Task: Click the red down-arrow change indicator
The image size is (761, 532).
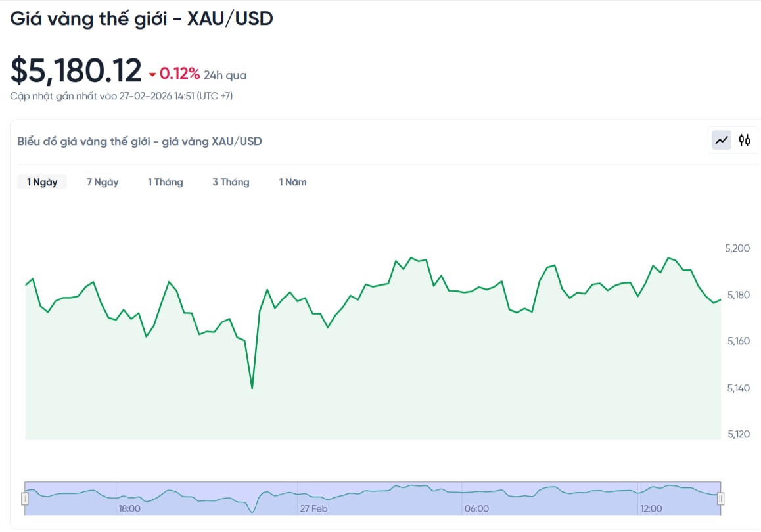Action: point(152,75)
